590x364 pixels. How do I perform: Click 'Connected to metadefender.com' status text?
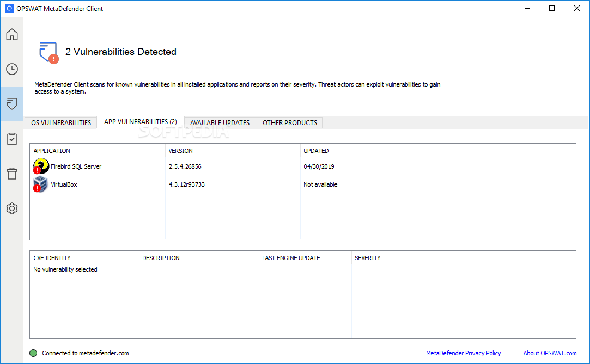[x=86, y=353]
